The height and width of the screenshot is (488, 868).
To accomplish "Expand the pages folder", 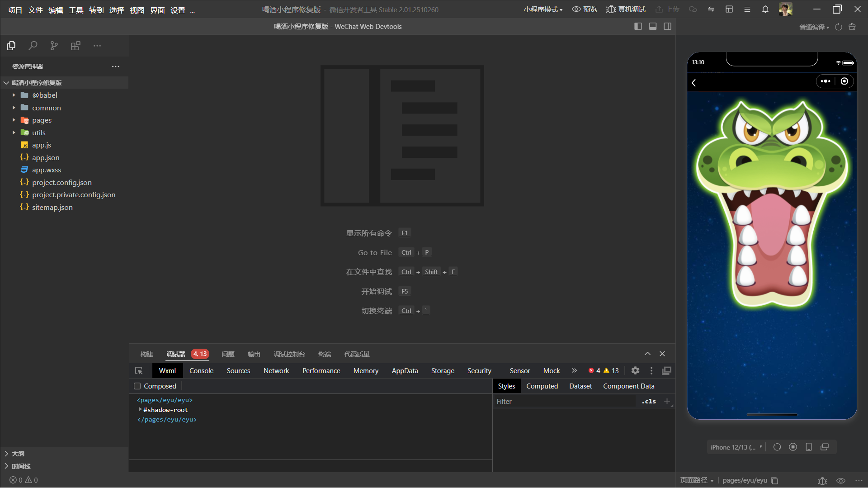I will tap(14, 120).
